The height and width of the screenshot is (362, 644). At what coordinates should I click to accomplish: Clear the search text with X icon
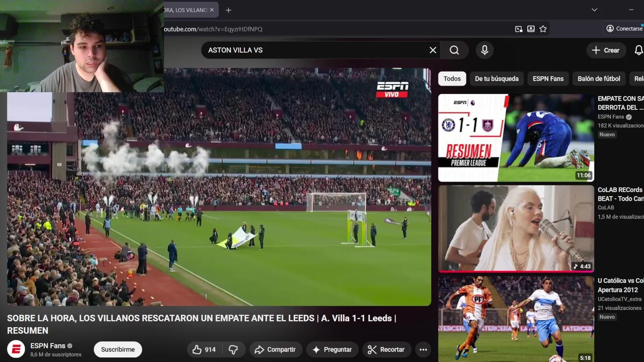coord(433,50)
